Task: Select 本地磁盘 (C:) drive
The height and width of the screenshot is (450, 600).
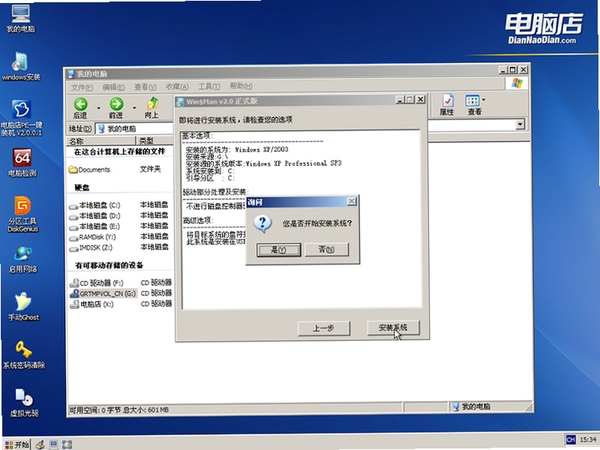Action: (95, 205)
